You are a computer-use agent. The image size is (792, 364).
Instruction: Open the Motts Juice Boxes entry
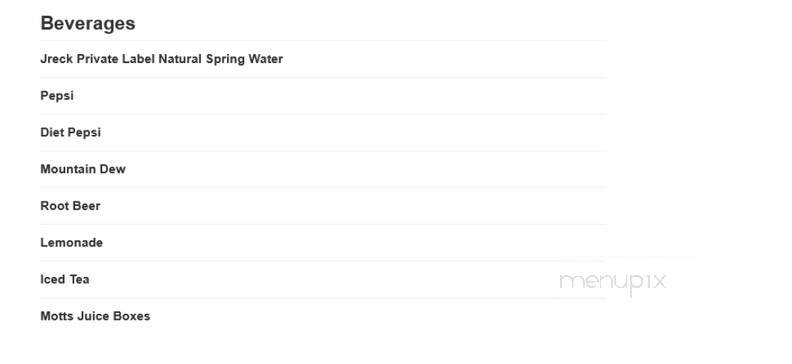pyautogui.click(x=95, y=317)
